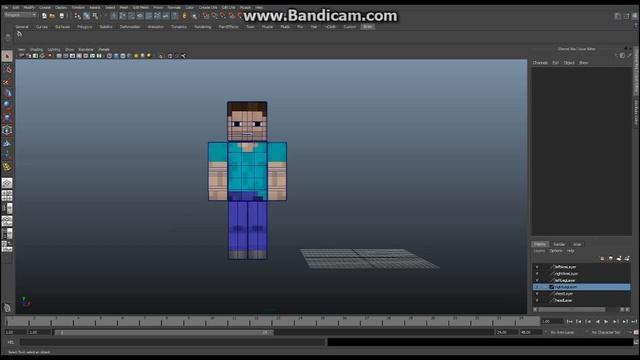The width and height of the screenshot is (640, 360).
Task: Select the headLayer row
Action: [x=582, y=300]
